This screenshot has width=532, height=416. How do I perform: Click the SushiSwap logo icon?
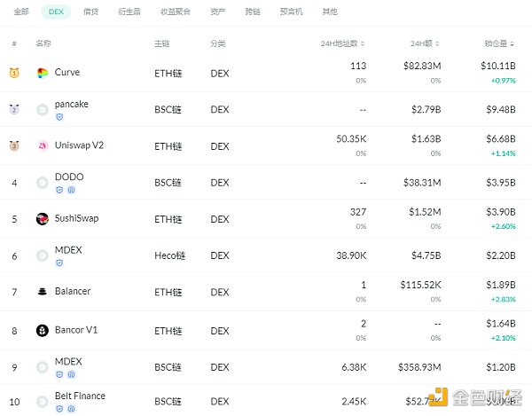42,219
